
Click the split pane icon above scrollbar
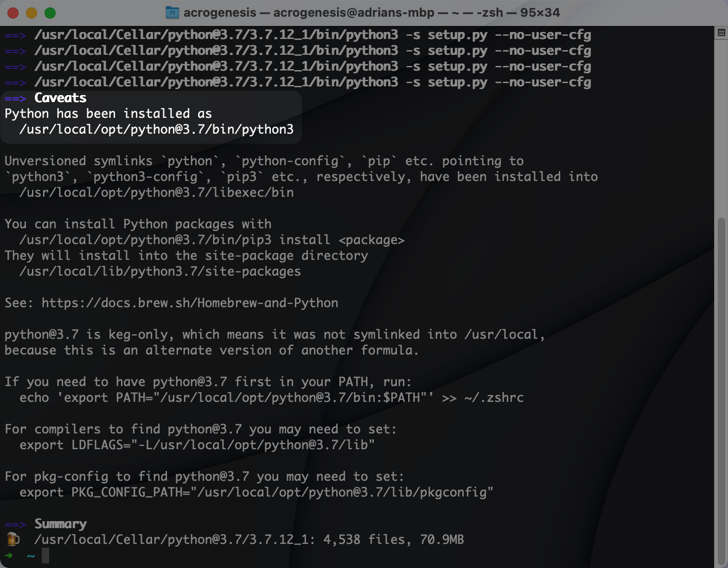click(x=721, y=32)
